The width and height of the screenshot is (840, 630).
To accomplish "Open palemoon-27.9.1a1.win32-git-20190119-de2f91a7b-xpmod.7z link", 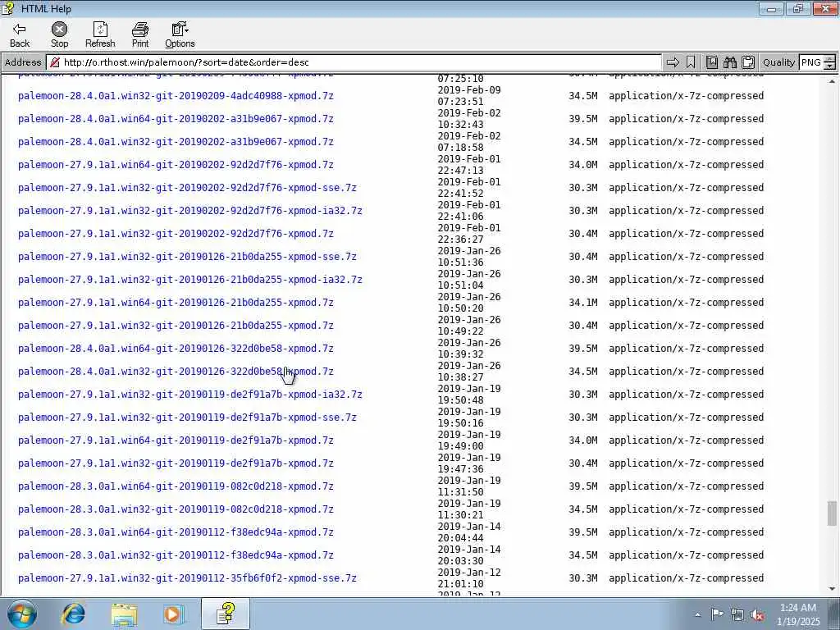I will coord(176,464).
